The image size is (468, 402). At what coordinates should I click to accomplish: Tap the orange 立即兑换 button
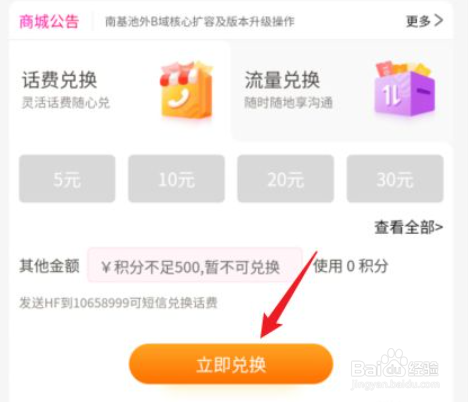click(231, 364)
